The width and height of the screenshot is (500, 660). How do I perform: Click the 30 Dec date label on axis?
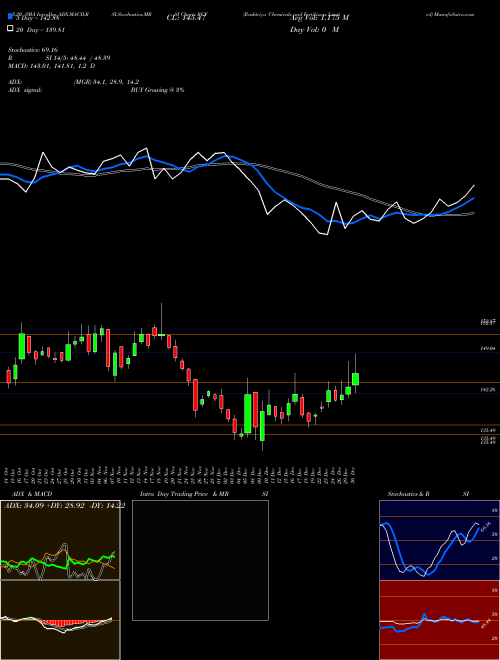[x=354, y=475]
